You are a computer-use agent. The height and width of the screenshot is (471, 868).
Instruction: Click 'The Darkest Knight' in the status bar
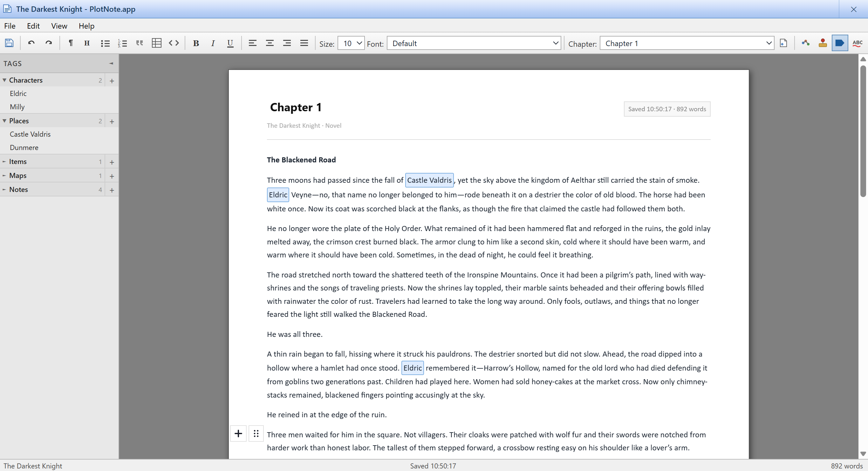coord(33,466)
